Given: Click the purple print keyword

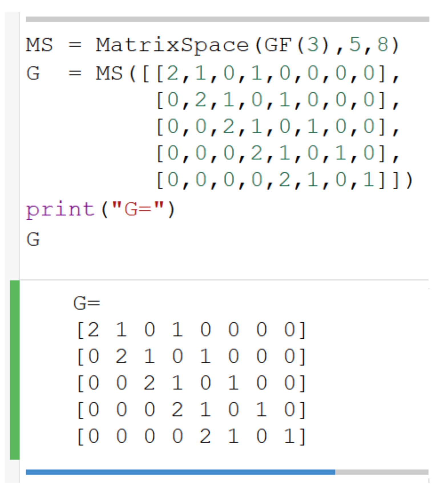Looking at the screenshot, I should [x=60, y=211].
